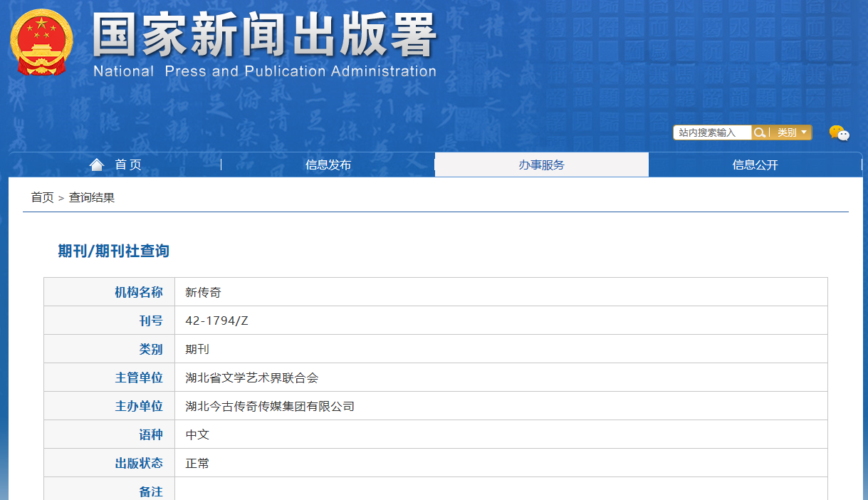
Task: Click the 出版状态 row label
Action: [x=139, y=463]
